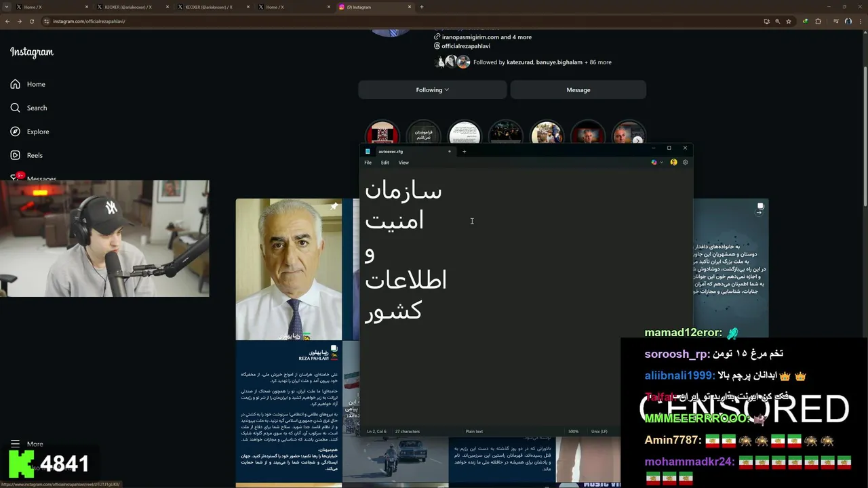Screen dimensions: 868x488
Task: Click the Message button on profile
Action: tap(578, 89)
